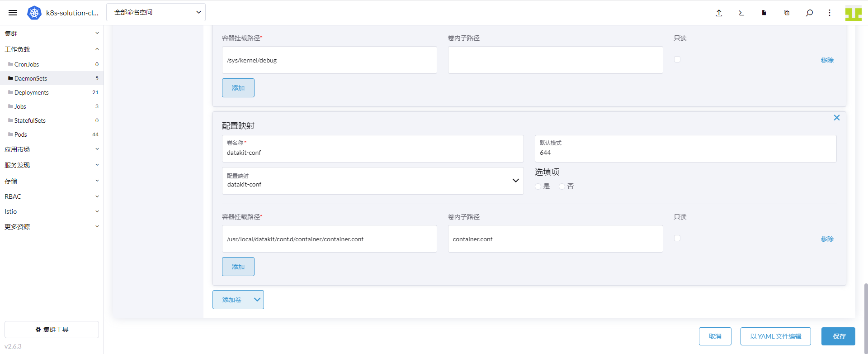Viewport: 868px width, 354px height.
Task: Select the 否 radio button under 选填项
Action: (562, 187)
